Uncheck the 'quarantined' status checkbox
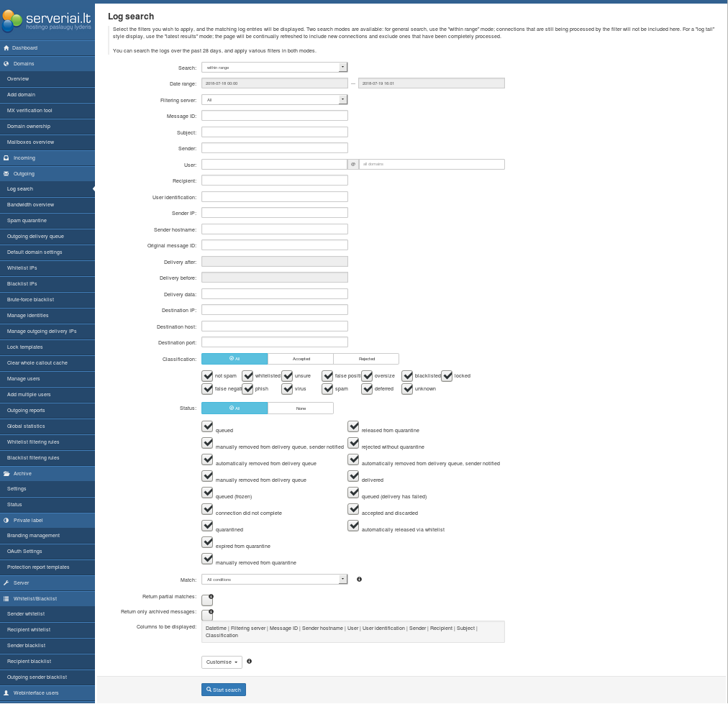Screen dimensions: 728x704 207,526
